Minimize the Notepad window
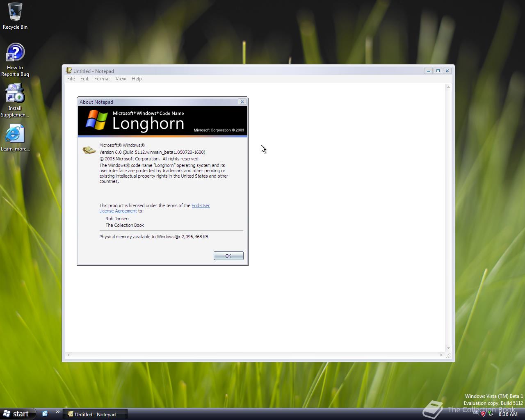Screen dimensions: 525x420 click(x=428, y=71)
